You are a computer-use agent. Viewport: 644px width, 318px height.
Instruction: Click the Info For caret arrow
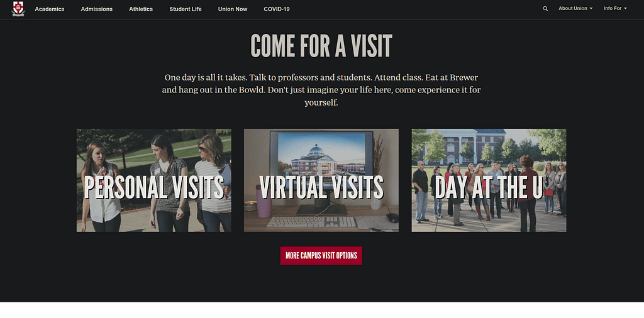pyautogui.click(x=626, y=9)
